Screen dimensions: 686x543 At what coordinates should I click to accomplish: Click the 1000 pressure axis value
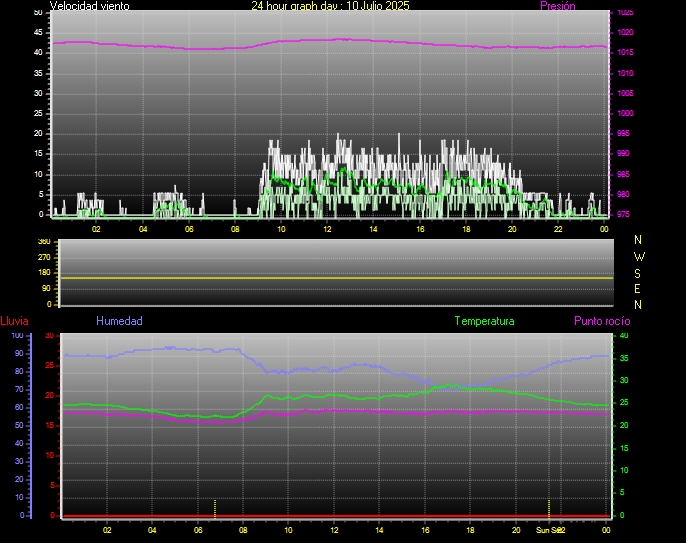(625, 113)
